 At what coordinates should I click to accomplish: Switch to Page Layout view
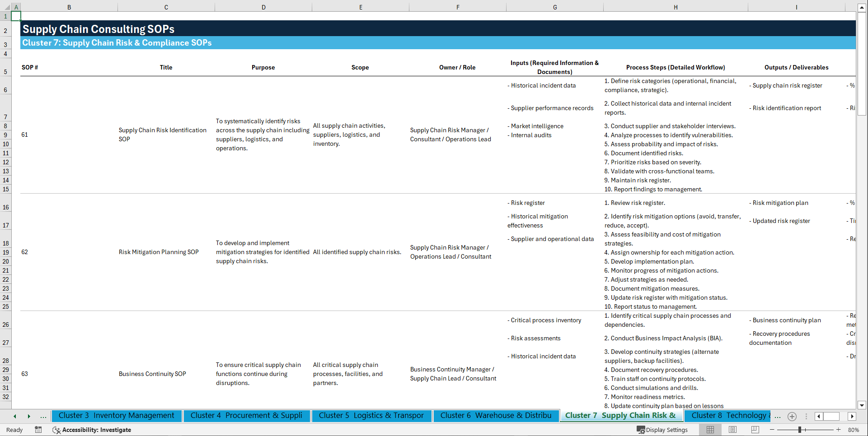732,430
